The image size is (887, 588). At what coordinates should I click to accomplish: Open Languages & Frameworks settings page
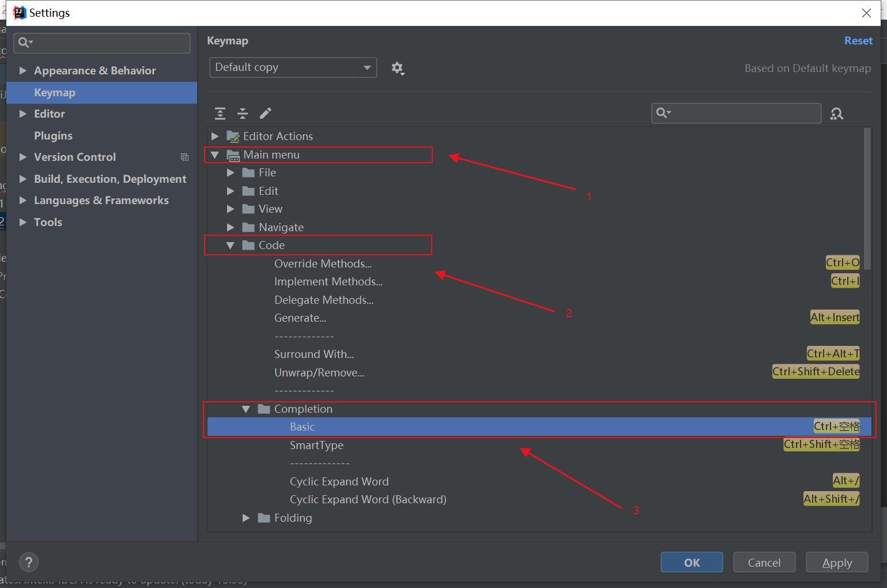click(101, 201)
